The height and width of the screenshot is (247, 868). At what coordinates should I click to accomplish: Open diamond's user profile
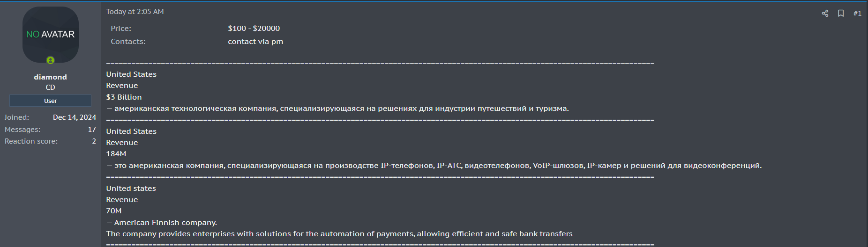pos(51,77)
